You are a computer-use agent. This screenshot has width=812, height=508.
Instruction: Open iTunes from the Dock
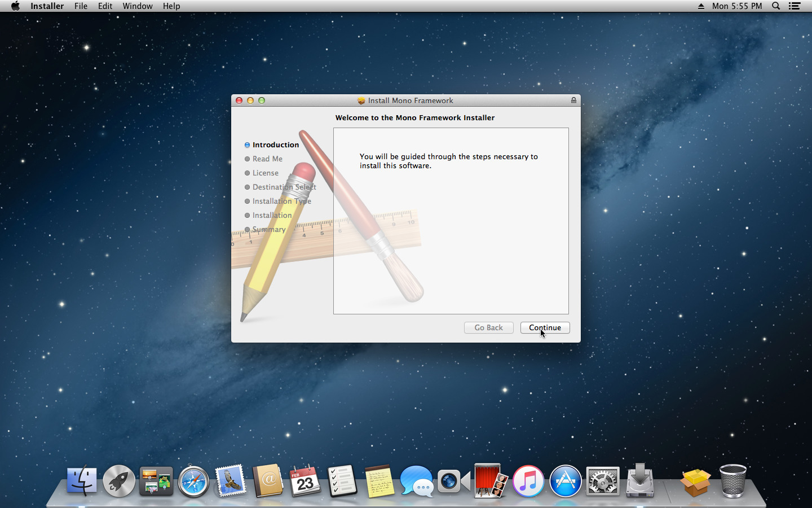pyautogui.click(x=528, y=481)
